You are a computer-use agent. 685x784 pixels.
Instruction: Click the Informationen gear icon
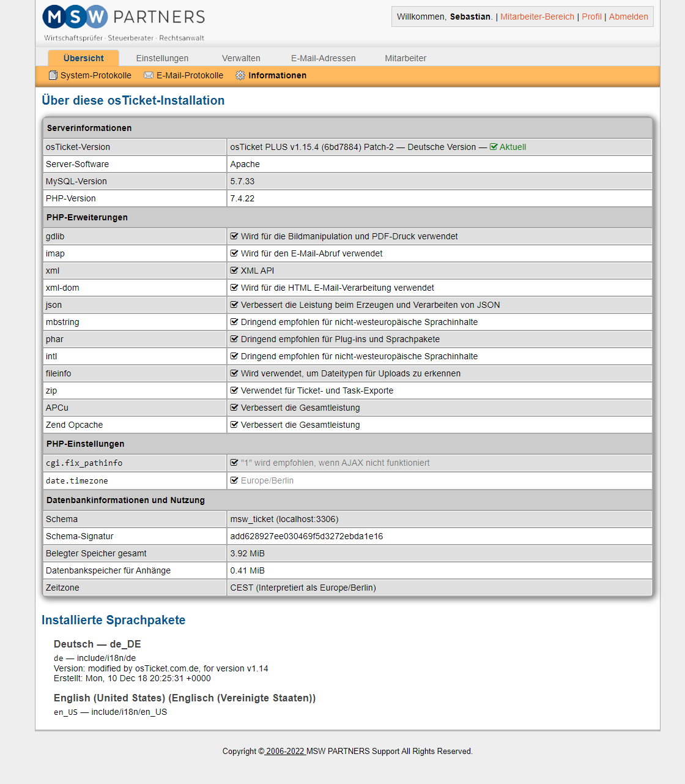point(240,75)
